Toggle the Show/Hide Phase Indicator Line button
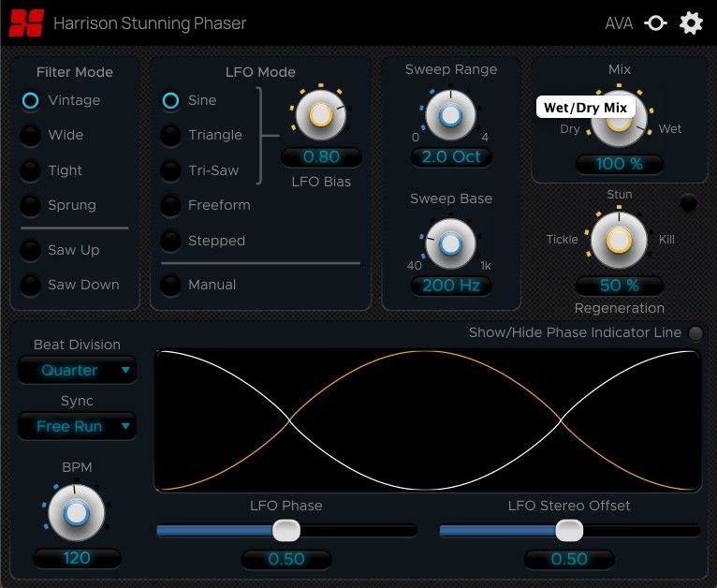Screen dimensions: 717x588 tap(695, 333)
